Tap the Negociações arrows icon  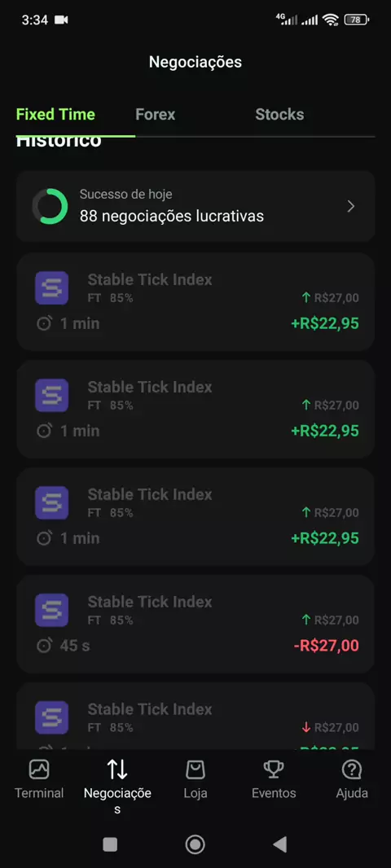116,769
